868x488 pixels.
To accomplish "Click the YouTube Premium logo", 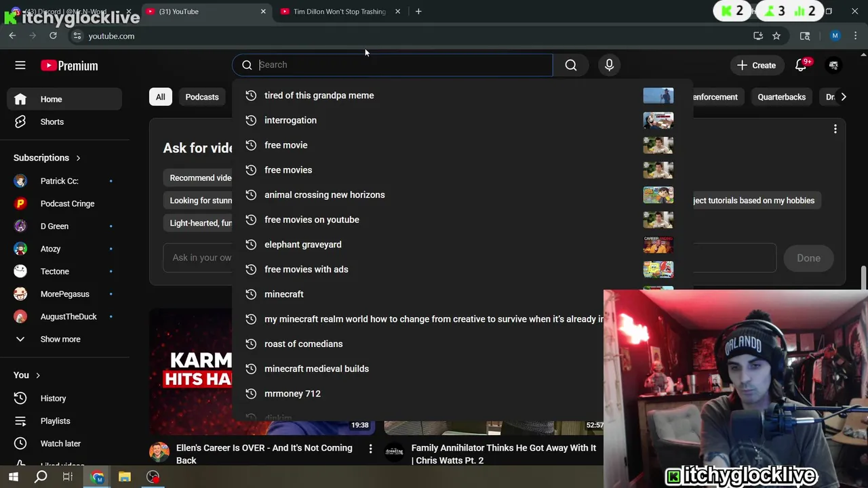I will 69,66.
